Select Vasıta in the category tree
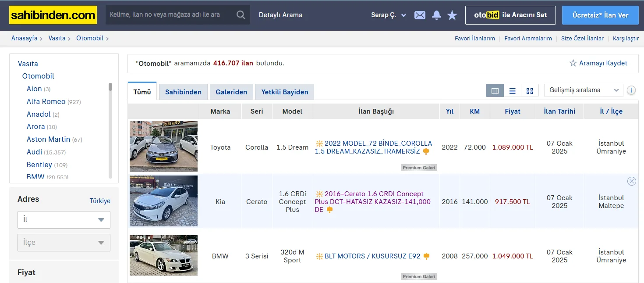This screenshot has height=283, width=644. (x=28, y=64)
